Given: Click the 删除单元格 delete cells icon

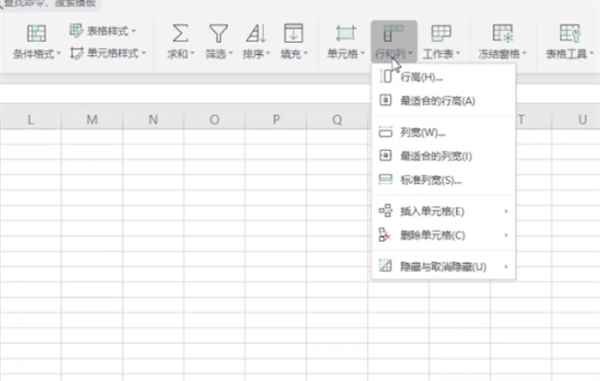Looking at the screenshot, I should coord(385,234).
